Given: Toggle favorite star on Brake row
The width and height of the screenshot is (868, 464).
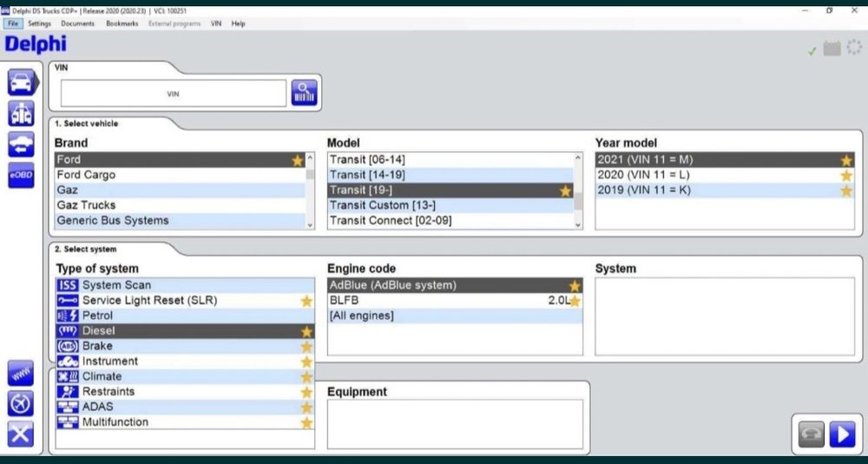Looking at the screenshot, I should point(306,347).
